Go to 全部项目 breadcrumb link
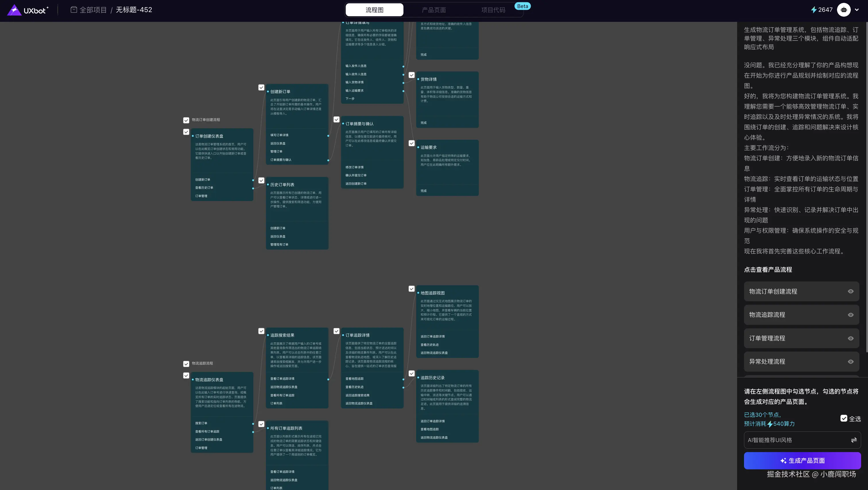This screenshot has width=868, height=490. [93, 10]
